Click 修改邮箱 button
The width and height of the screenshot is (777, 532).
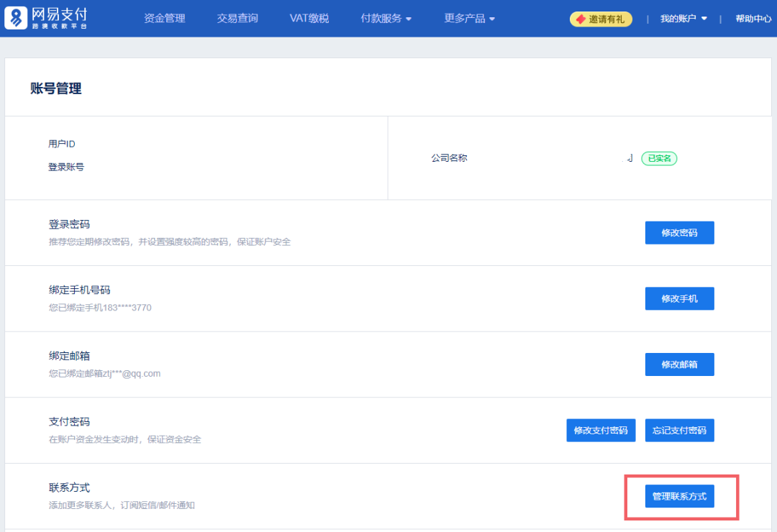tap(679, 364)
